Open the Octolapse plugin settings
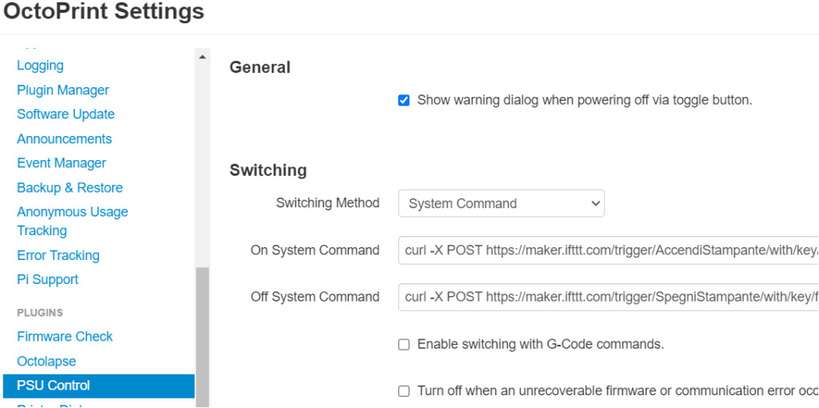Image resolution: width=819 pixels, height=408 pixels. click(x=46, y=361)
